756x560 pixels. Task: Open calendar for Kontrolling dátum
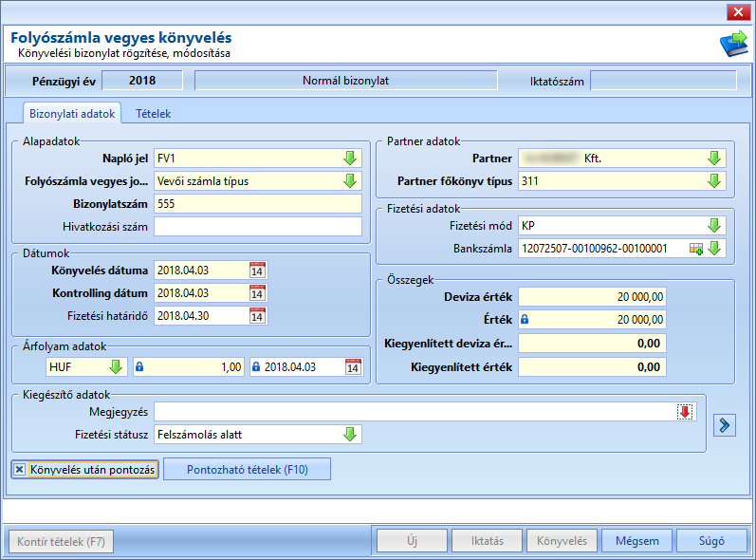[x=257, y=293]
